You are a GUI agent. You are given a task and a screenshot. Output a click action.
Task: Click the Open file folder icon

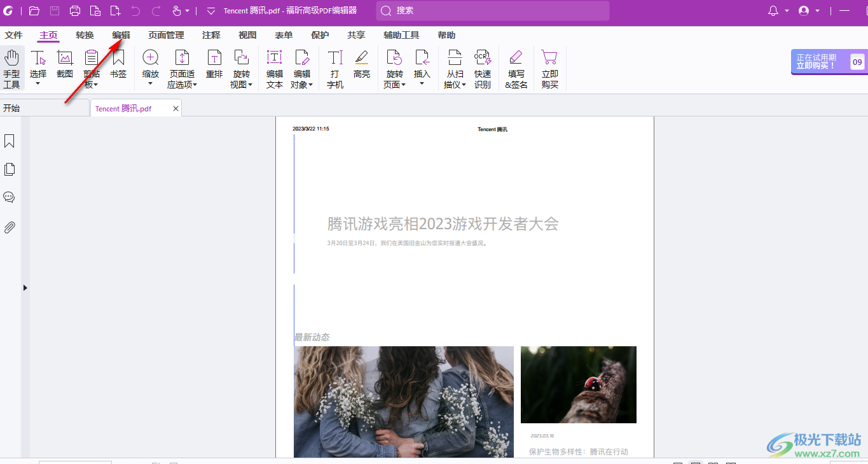[34, 11]
